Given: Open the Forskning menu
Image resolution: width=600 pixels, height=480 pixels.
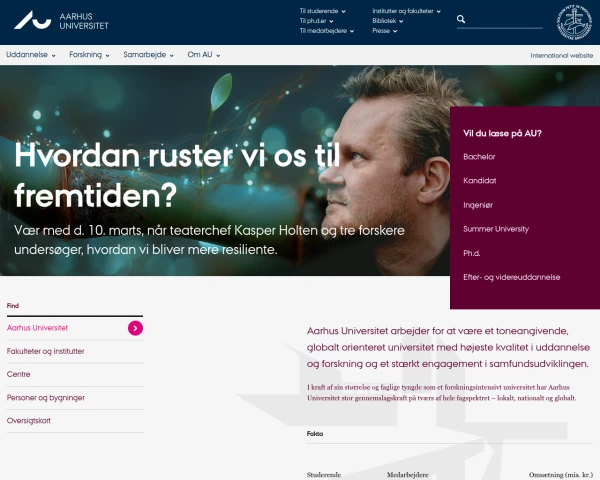Looking at the screenshot, I should pyautogui.click(x=89, y=55).
